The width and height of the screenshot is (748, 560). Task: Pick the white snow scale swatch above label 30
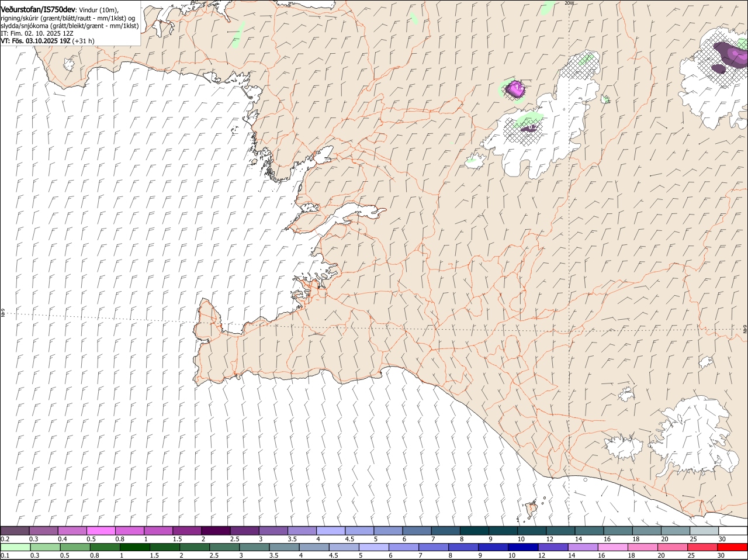point(733,530)
